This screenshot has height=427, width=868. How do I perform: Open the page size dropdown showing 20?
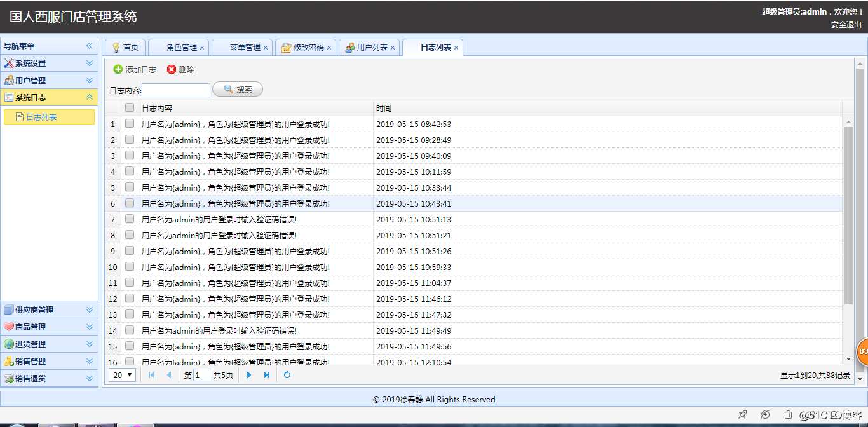pos(123,375)
